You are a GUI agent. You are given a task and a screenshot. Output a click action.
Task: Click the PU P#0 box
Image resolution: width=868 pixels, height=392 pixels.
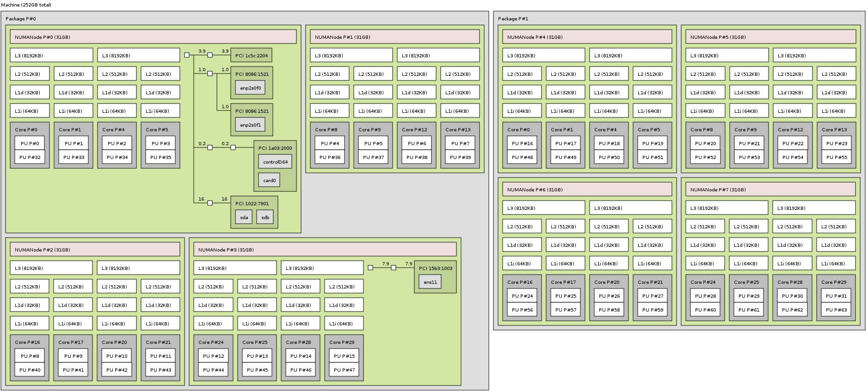30,143
